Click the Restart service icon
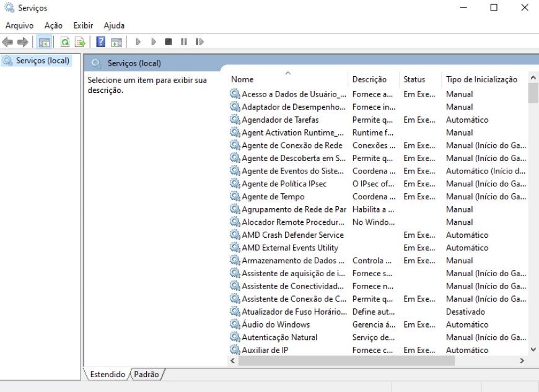 pyautogui.click(x=199, y=42)
